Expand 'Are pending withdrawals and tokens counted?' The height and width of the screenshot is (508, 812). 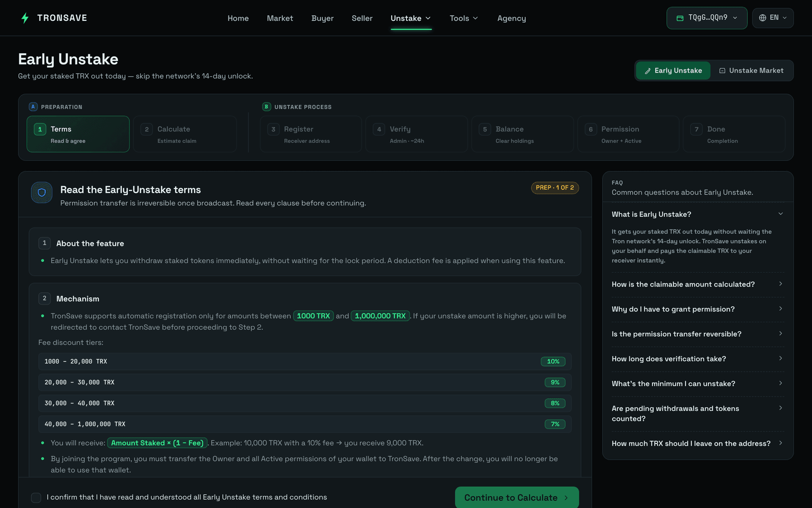point(698,414)
